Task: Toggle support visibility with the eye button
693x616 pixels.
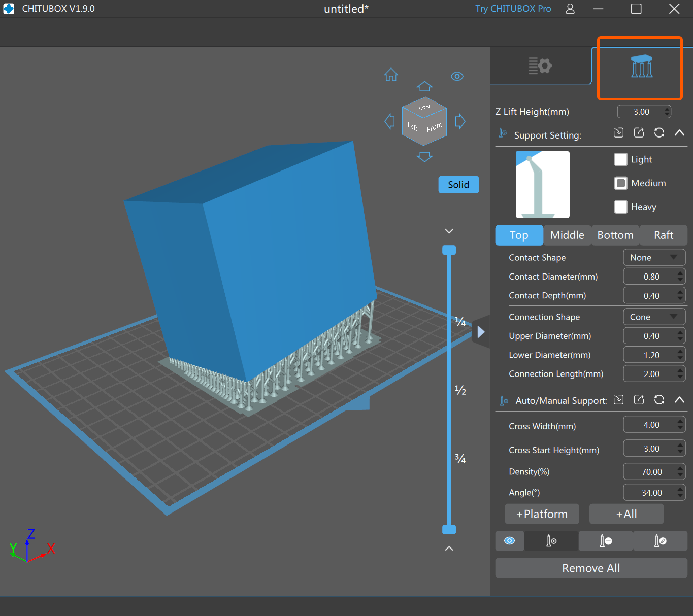Action: click(510, 541)
